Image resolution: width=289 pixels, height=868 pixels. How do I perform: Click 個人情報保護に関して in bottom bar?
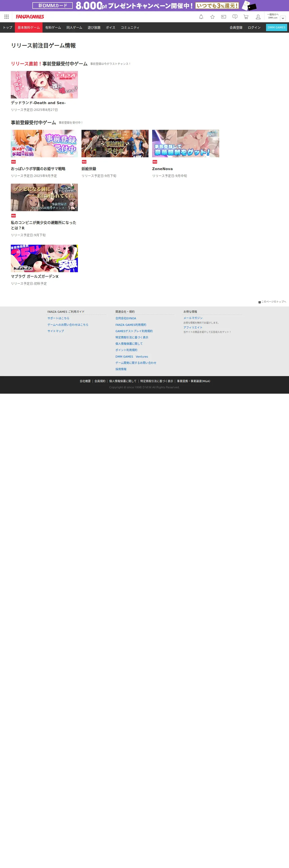(123, 381)
